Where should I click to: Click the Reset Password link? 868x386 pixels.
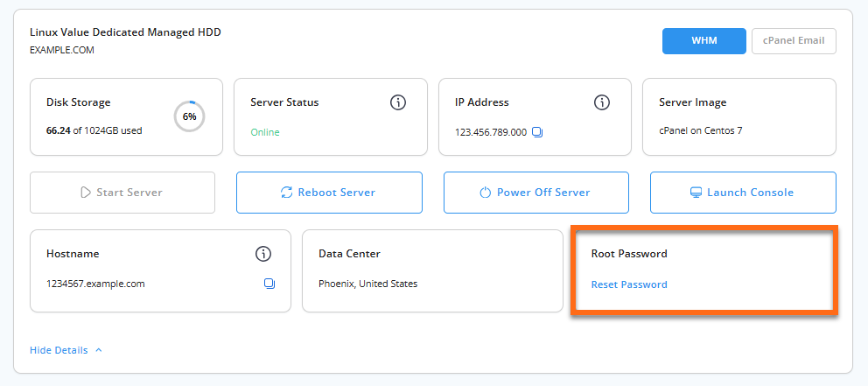click(629, 284)
